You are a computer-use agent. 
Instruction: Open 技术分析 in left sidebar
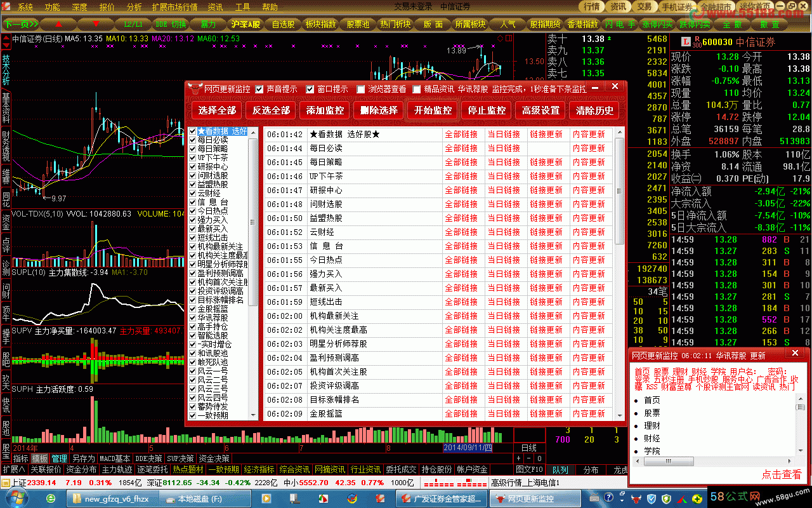coord(6,70)
